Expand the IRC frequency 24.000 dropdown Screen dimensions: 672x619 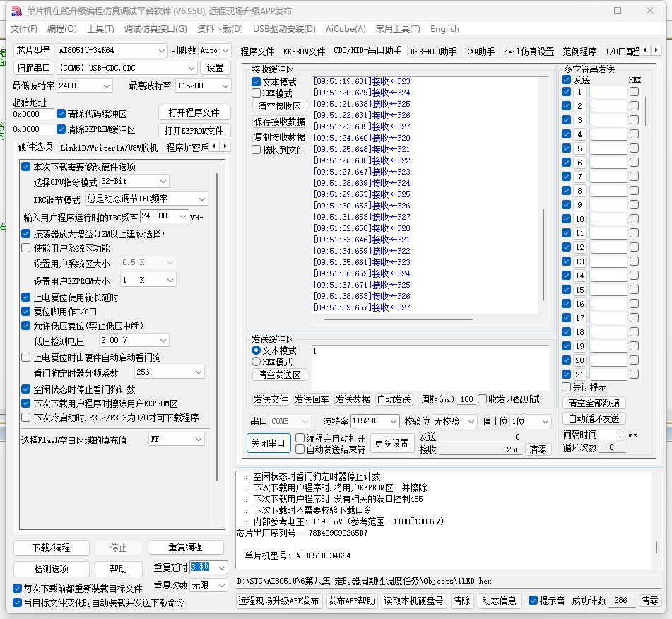click(183, 216)
